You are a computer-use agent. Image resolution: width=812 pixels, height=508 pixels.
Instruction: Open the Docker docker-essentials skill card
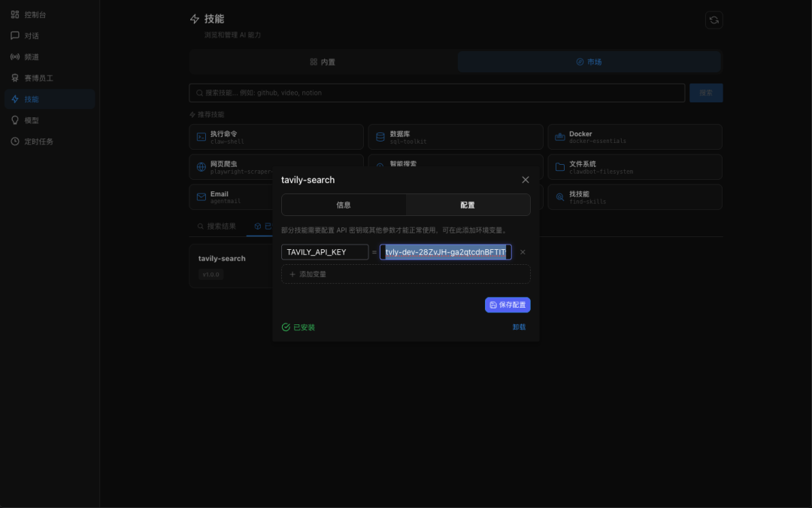tap(635, 137)
